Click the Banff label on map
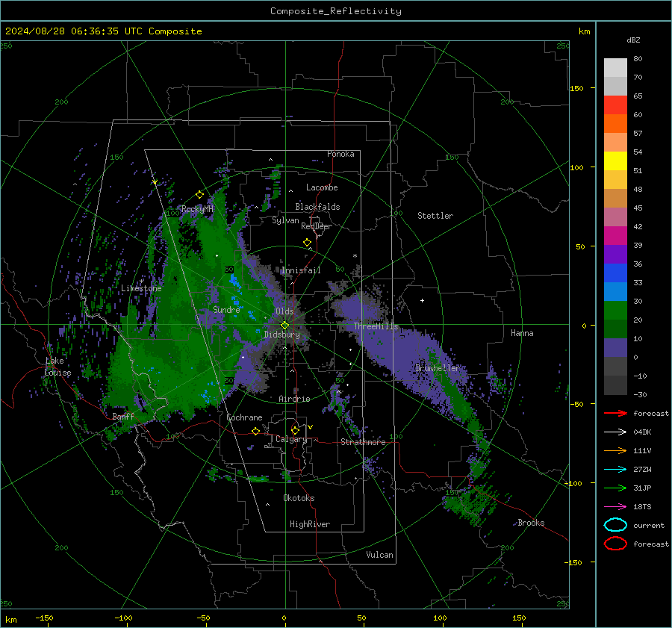 123,416
